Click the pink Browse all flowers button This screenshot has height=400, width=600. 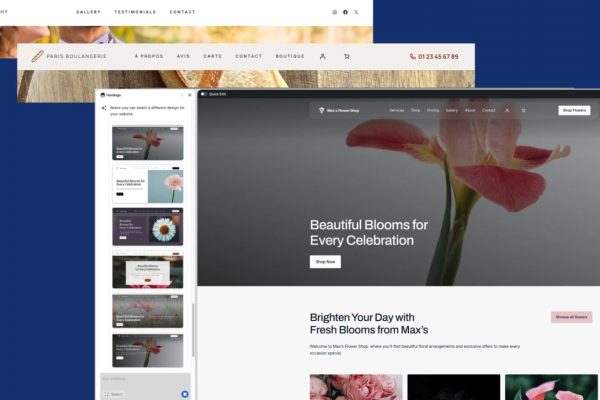tap(571, 317)
